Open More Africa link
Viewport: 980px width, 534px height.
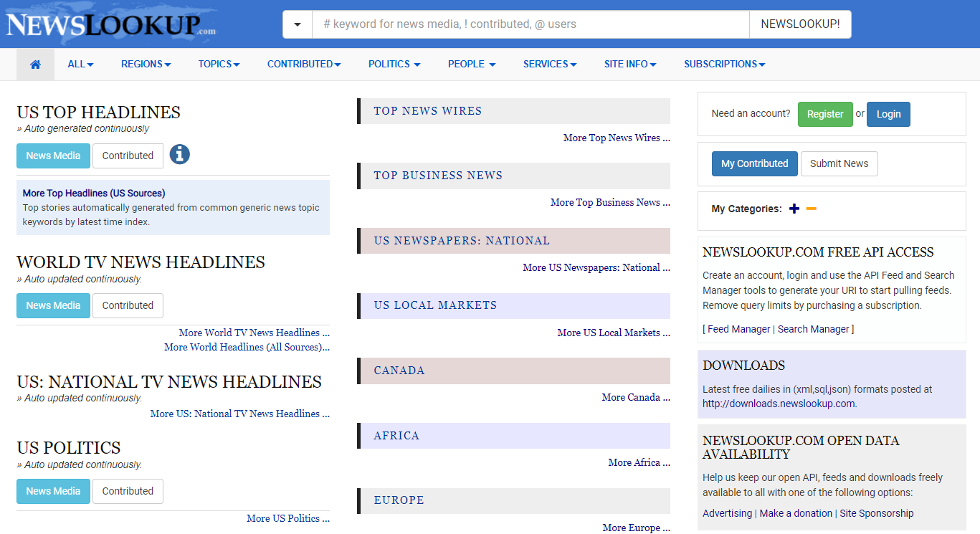point(639,462)
